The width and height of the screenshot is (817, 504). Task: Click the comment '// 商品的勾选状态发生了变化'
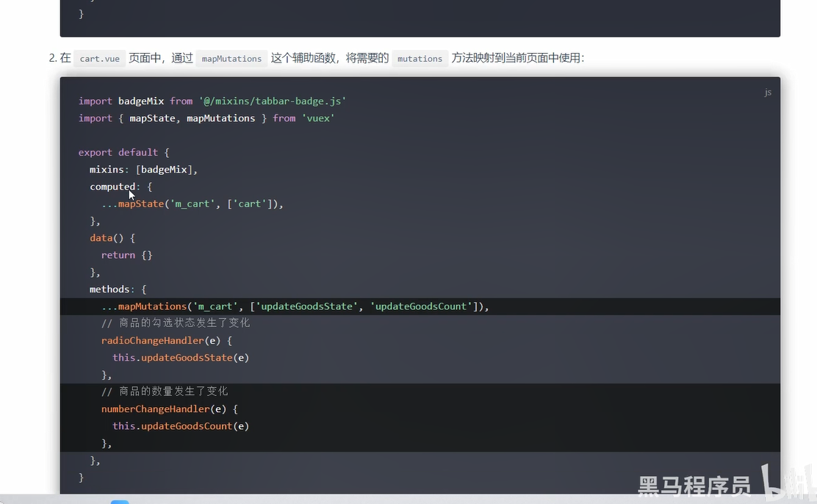point(176,323)
